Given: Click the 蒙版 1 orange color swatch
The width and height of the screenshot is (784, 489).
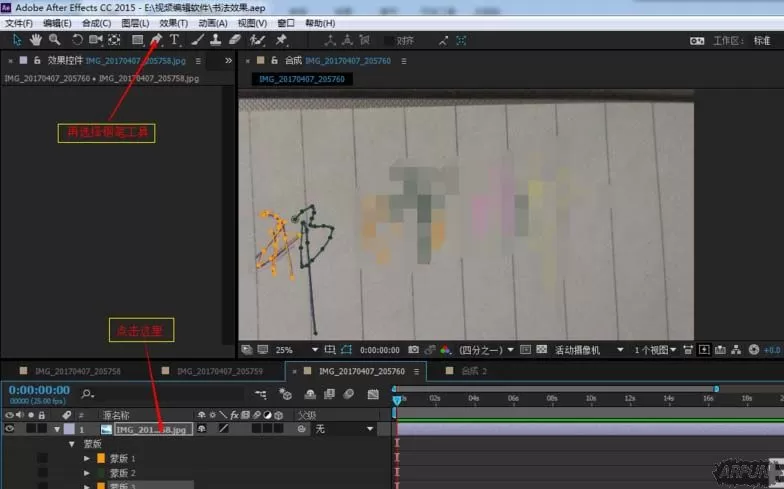Looking at the screenshot, I should [x=101, y=458].
